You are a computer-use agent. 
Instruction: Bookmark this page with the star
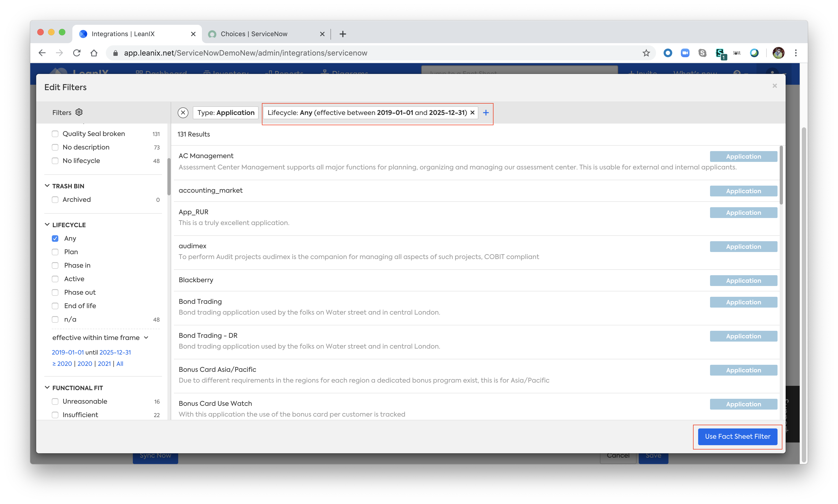point(646,53)
